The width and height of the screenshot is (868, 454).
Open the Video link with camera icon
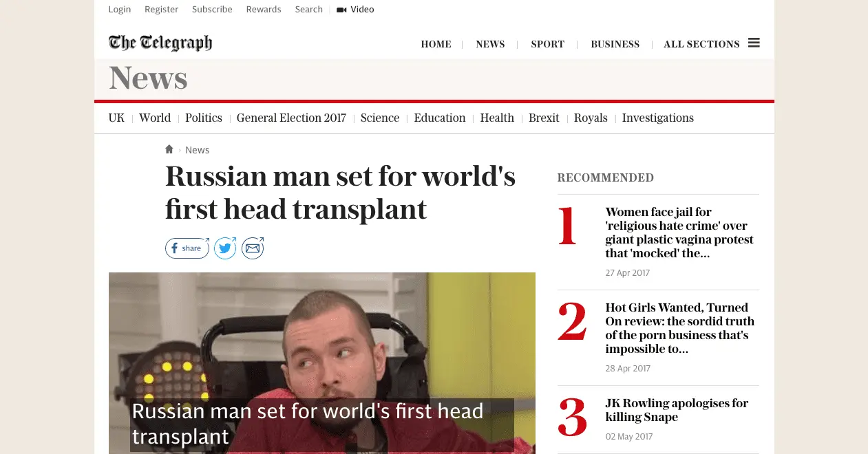355,10
